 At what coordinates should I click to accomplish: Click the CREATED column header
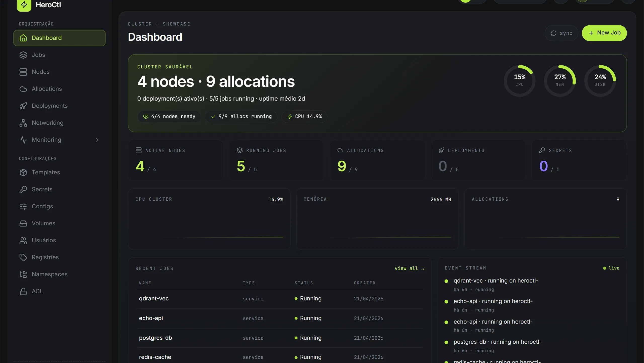click(365, 283)
